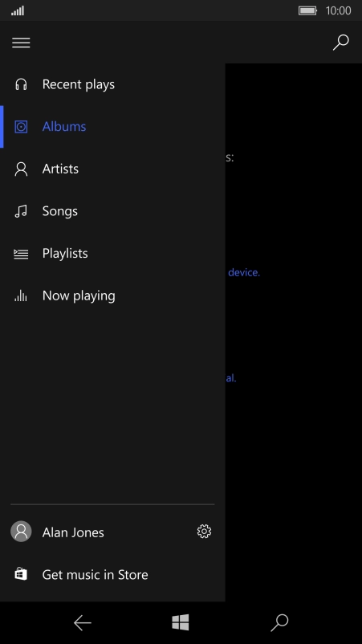Open the Recent plays menu item
The height and width of the screenshot is (644, 362).
click(x=112, y=84)
